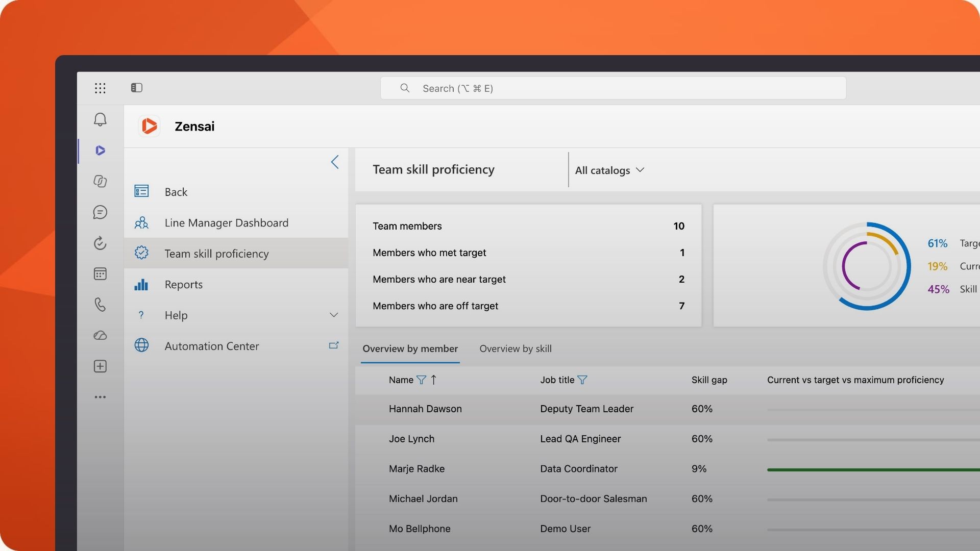Select Mo Bellphone row name
Viewport: 980px width, 551px height.
(x=420, y=529)
